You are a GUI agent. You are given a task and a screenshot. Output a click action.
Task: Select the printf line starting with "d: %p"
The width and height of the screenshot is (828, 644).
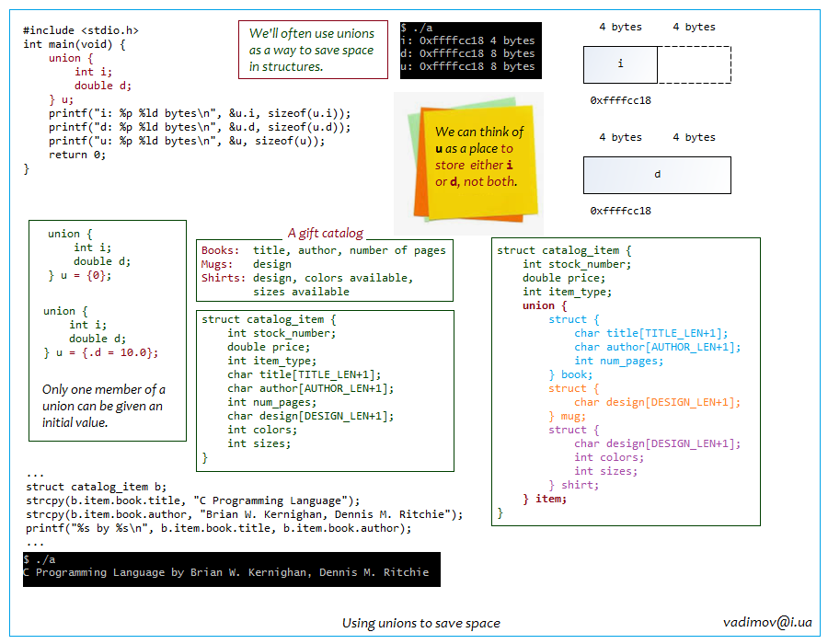(x=200, y=127)
